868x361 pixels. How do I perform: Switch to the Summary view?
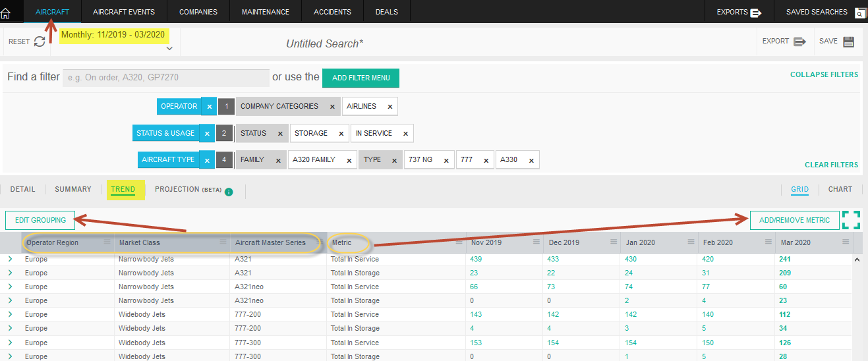pyautogui.click(x=73, y=189)
